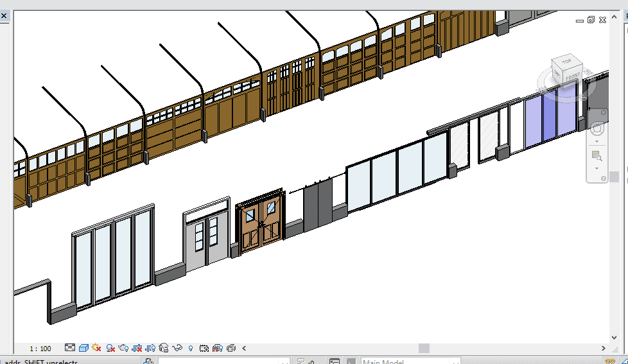Restore down the 3D view window

[x=591, y=21]
